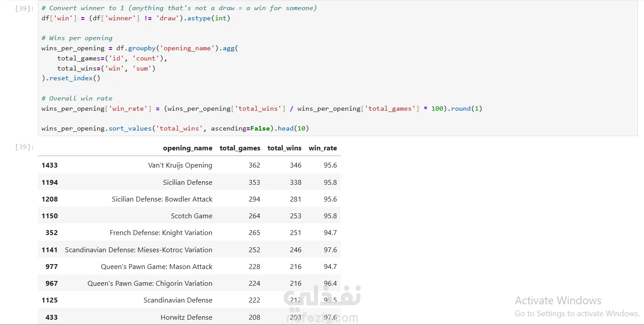Click the Sicilian Defense: Bowdler Attack cell
Viewport: 644px width, 325px height.
162,199
